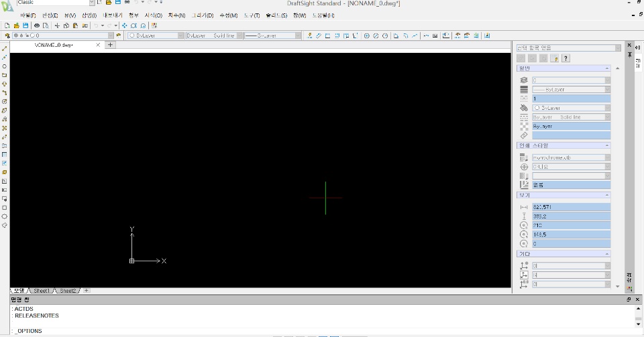This screenshot has width=644, height=337.
Task: Open Properties panel line color ByLayer field
Action: coord(572,108)
